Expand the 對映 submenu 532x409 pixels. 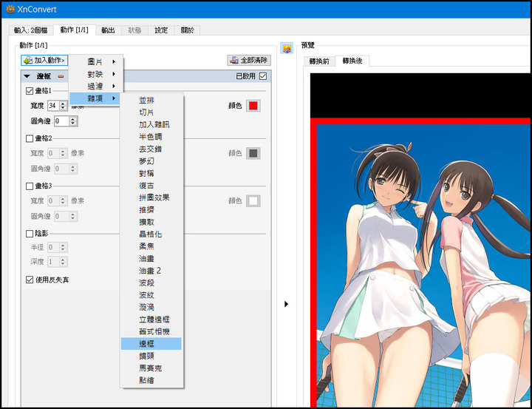pyautogui.click(x=95, y=74)
